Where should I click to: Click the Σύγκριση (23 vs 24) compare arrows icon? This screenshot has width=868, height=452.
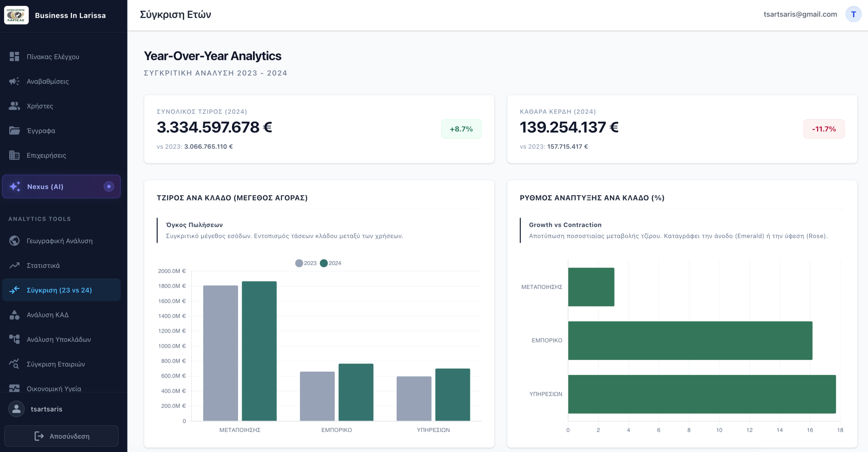[14, 290]
